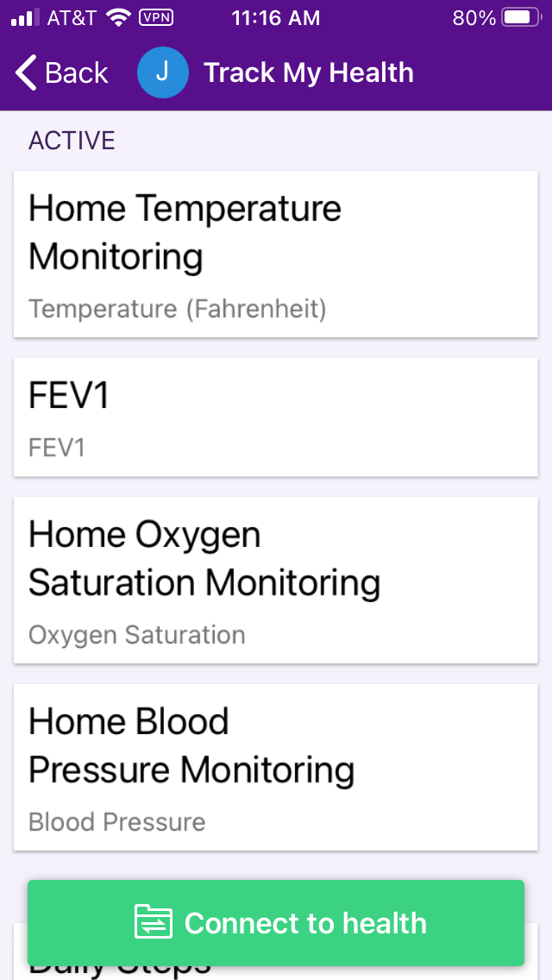
Task: Tap the Back button
Action: 60,72
